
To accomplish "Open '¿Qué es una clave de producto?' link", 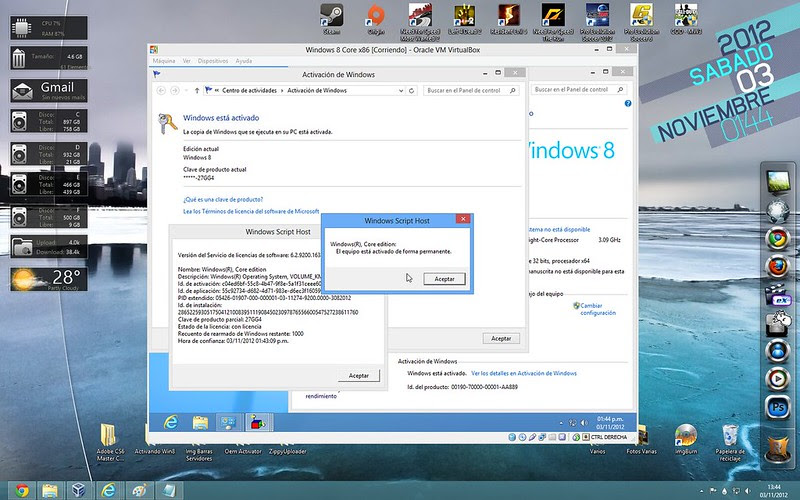I will (223, 199).
